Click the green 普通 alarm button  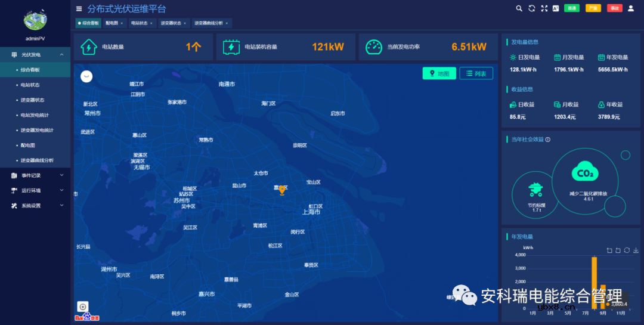(x=572, y=8)
